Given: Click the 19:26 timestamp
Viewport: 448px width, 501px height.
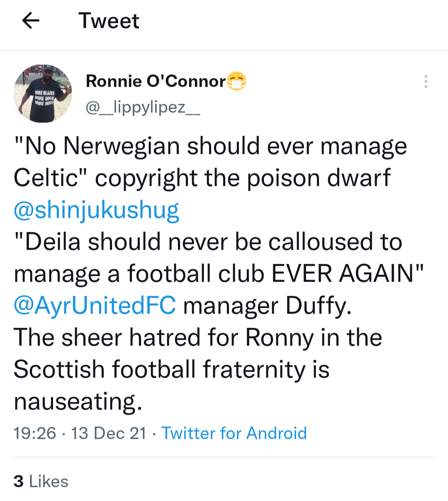Looking at the screenshot, I should (x=34, y=433).
